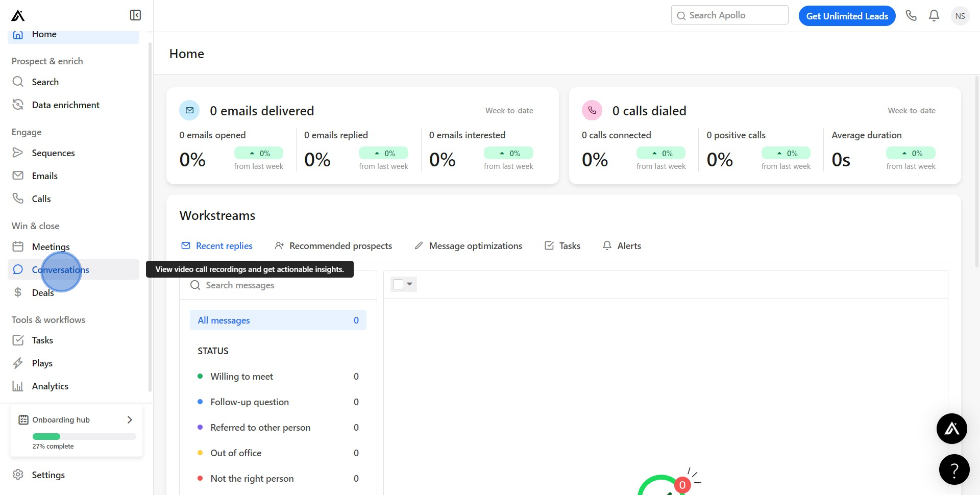This screenshot has height=495, width=980.
Task: Filter by Out of office status
Action: pos(278,453)
